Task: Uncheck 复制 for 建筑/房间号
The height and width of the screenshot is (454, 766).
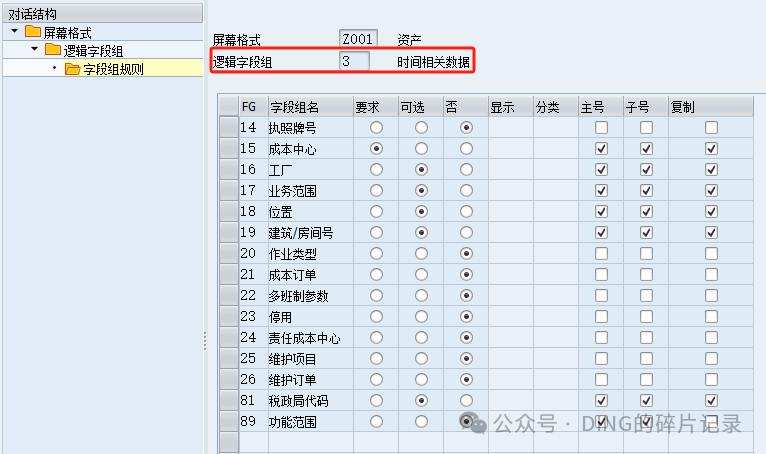Action: coord(711,233)
